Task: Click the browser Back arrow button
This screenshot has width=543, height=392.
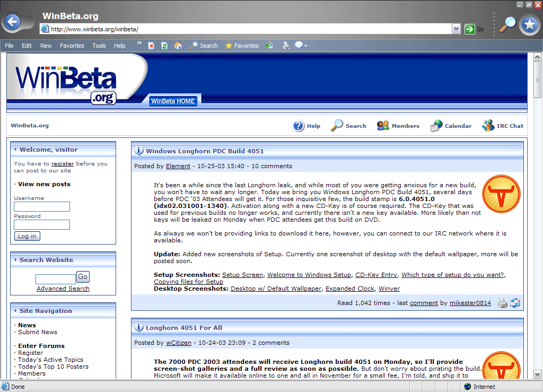Action: click(13, 22)
